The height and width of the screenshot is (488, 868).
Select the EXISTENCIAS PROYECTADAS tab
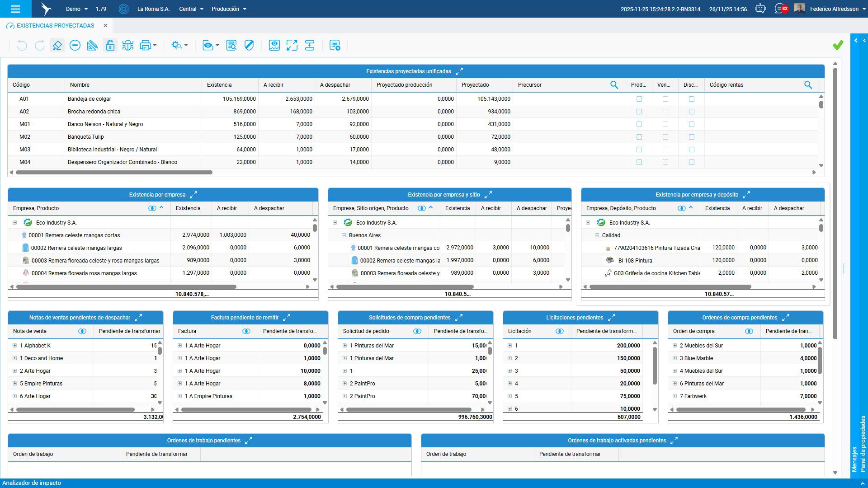(55, 26)
